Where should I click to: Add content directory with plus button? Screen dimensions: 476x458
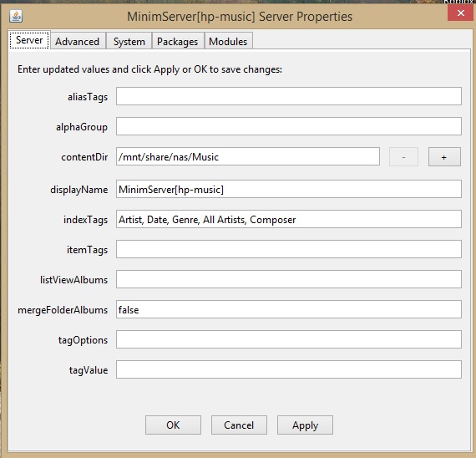click(x=444, y=157)
